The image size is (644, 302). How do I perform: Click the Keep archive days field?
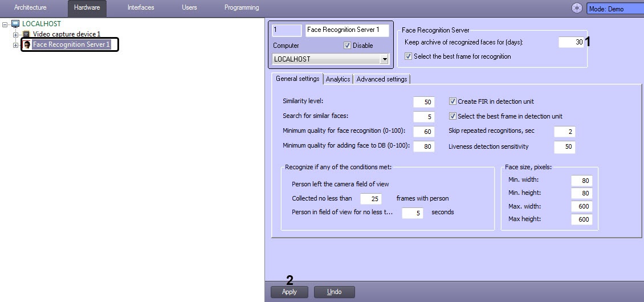click(571, 42)
